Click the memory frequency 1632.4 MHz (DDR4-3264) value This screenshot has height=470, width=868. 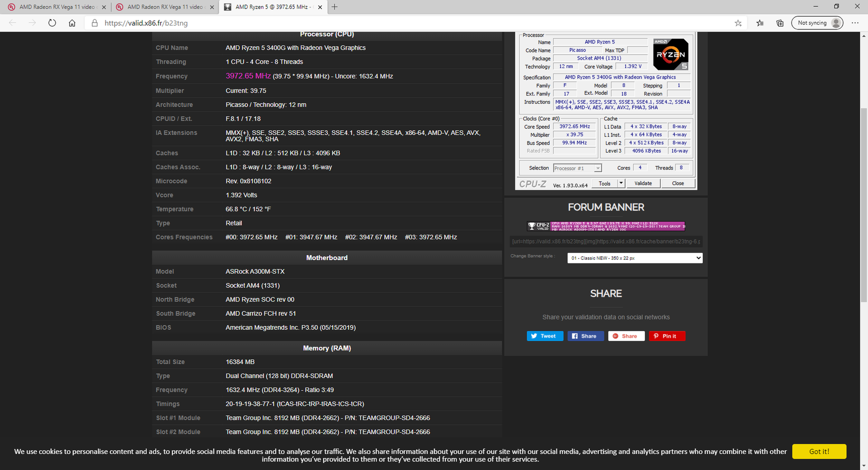pos(280,390)
